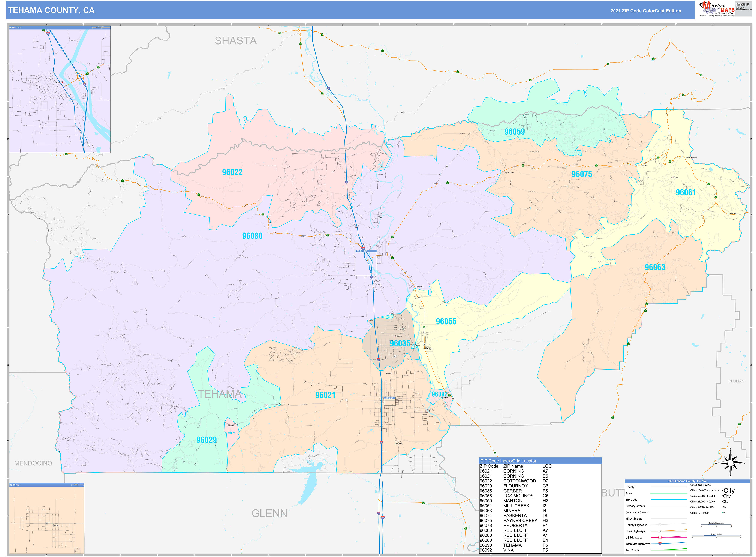
Task: Click the US Highways shield in legend
Action: tap(660, 538)
